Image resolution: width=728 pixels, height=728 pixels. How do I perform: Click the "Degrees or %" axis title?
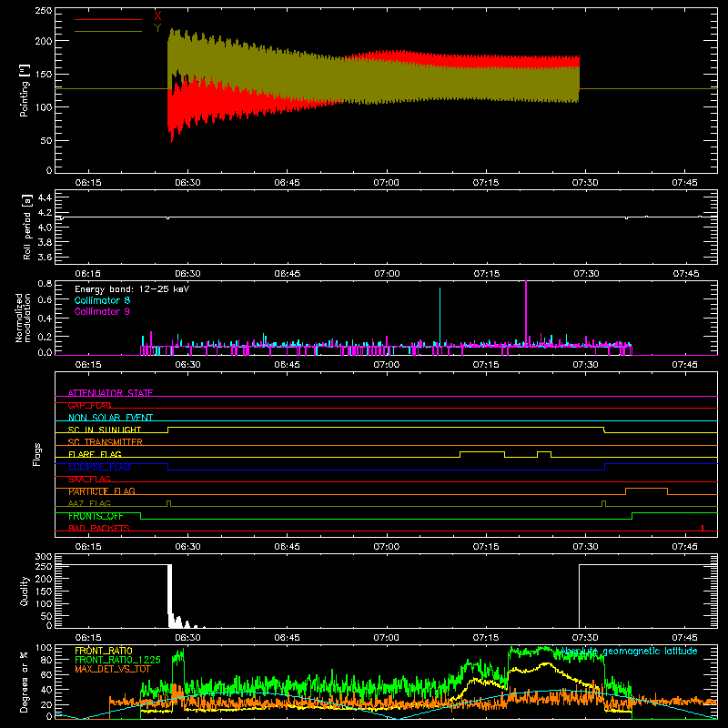[25, 682]
